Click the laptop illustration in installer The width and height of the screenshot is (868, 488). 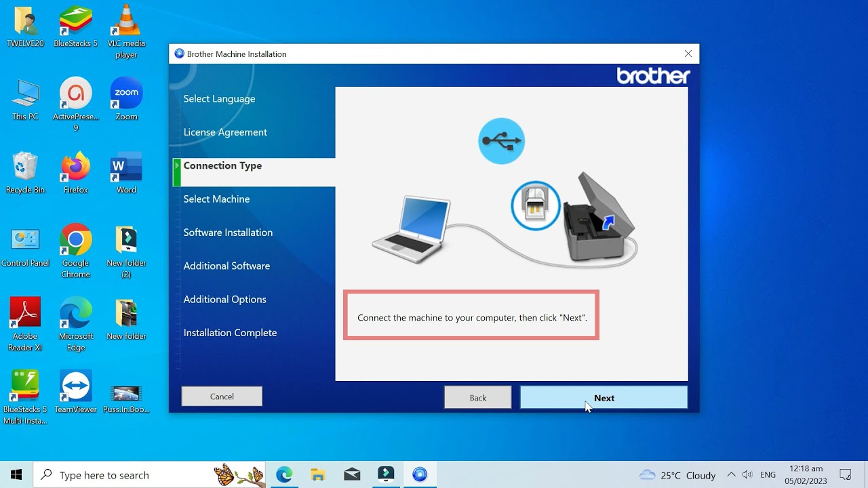(410, 228)
